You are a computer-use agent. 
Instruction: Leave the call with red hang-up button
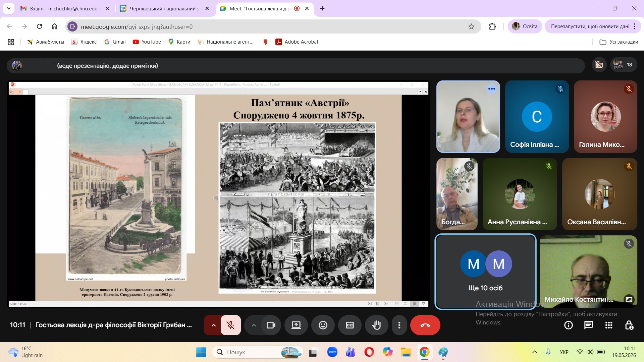click(425, 325)
